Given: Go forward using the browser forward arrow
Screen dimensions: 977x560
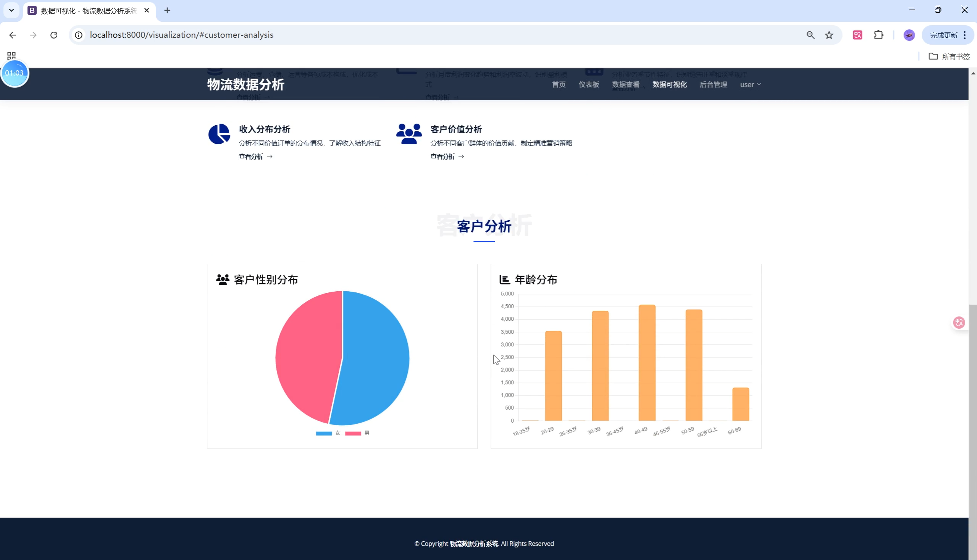Looking at the screenshot, I should click(33, 35).
